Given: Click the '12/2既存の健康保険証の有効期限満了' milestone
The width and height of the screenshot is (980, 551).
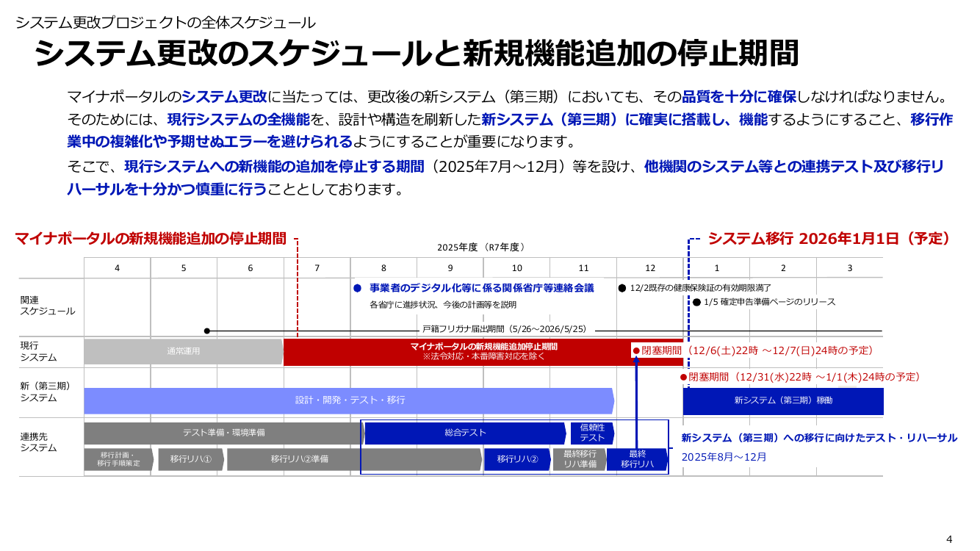Looking at the screenshot, I should 701,288.
